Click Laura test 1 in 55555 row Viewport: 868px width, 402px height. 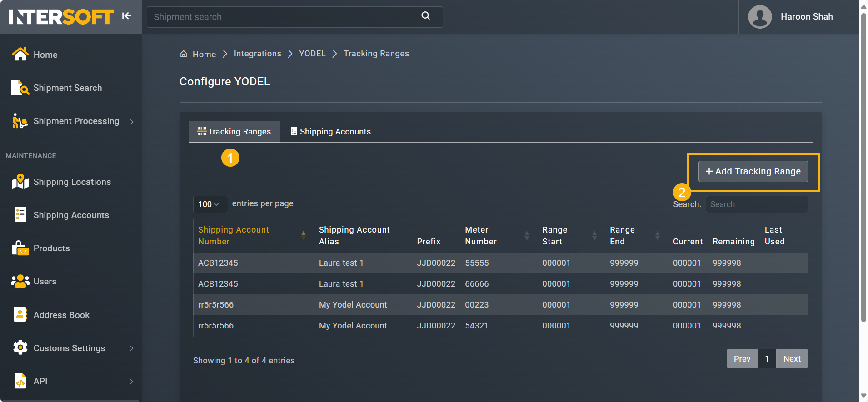tap(341, 263)
